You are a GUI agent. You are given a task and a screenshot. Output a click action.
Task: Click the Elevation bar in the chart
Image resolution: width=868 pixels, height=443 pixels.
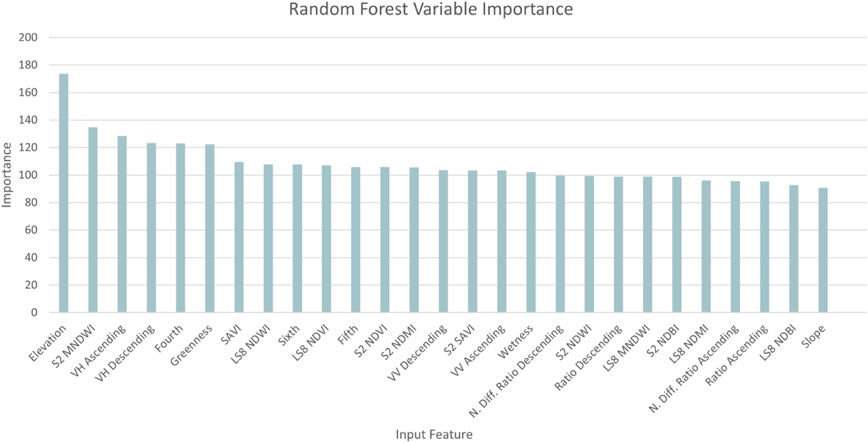coord(64,193)
